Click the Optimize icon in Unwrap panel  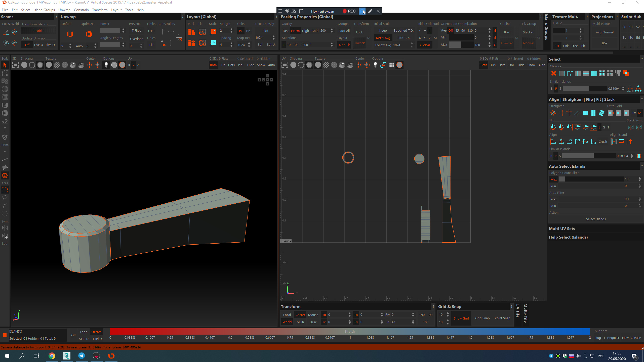point(89,34)
